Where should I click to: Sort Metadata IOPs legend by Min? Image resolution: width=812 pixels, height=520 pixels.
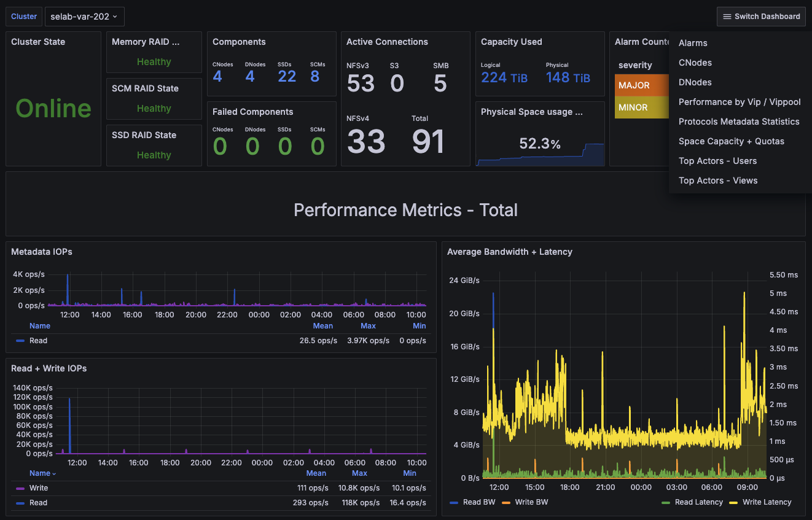[x=420, y=326]
